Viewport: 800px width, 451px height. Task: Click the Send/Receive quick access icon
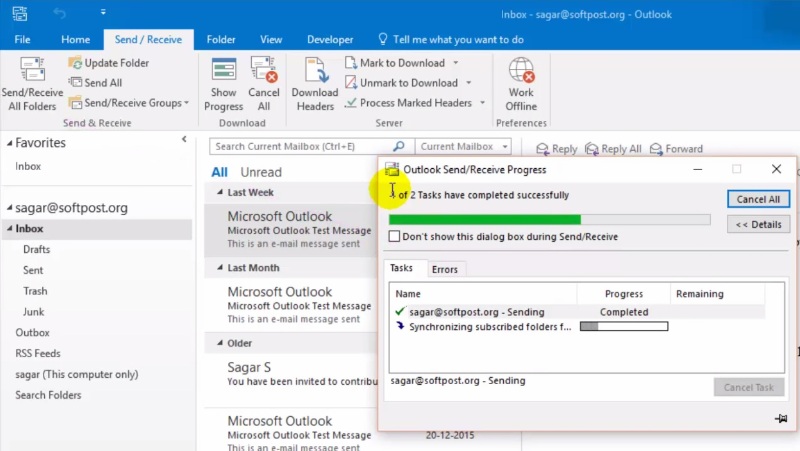pyautogui.click(x=19, y=14)
